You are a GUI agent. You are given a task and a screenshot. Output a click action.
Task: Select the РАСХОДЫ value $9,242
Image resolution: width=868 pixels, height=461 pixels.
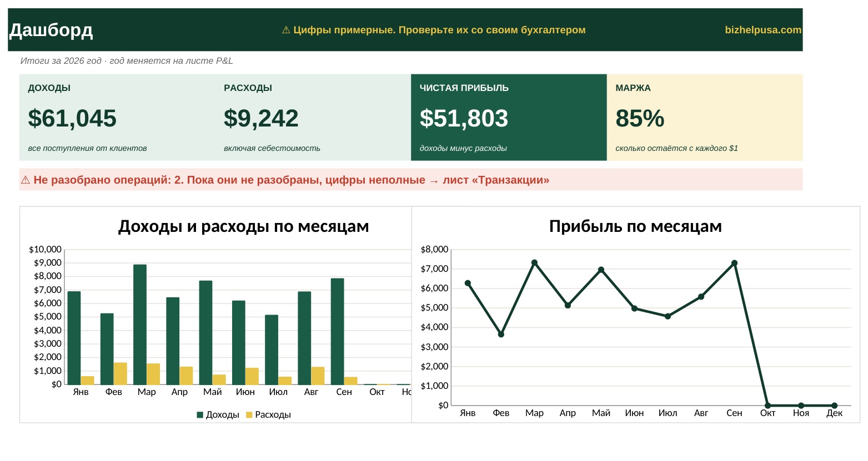point(261,118)
